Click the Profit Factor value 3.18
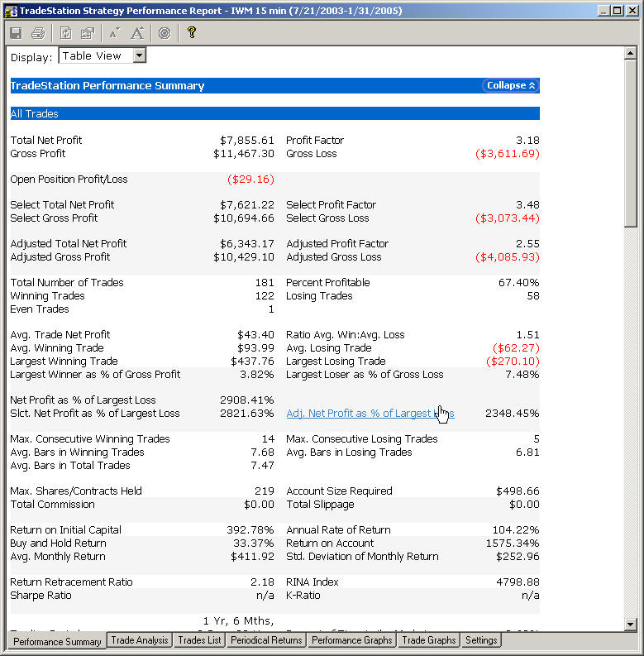644x656 pixels. point(527,140)
